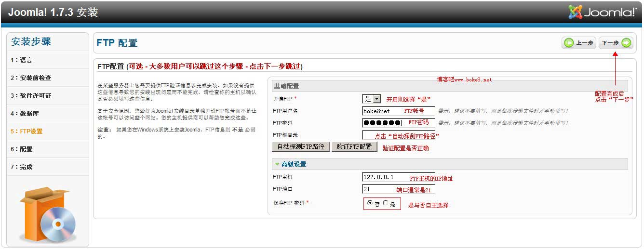The height and width of the screenshot is (249, 644).
Task: Click the software box with CD image
Action: pos(47,214)
